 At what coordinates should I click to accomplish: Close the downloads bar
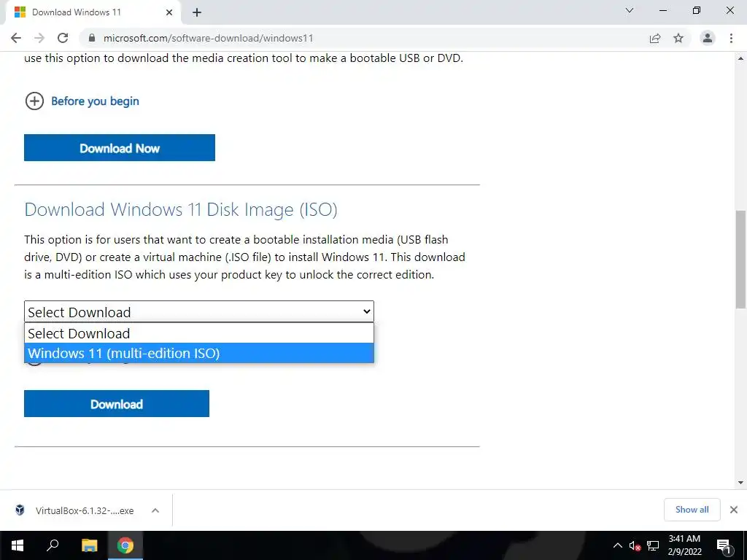point(734,510)
